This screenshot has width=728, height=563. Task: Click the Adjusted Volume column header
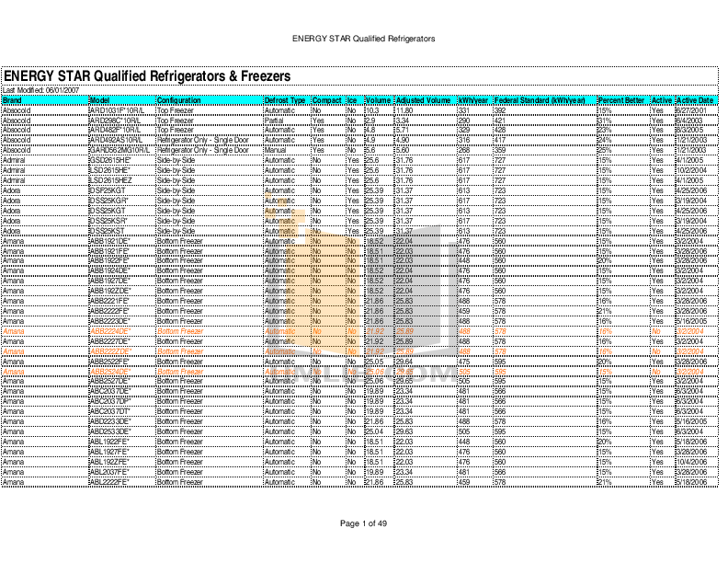tap(423, 99)
